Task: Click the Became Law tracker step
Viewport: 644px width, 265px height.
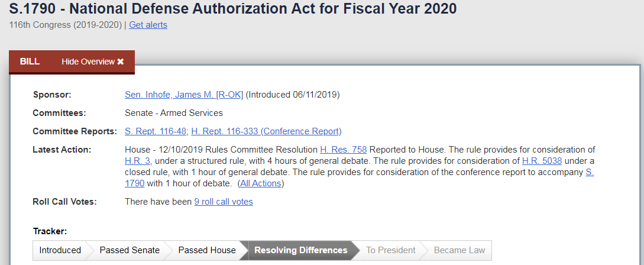Action: (459, 250)
